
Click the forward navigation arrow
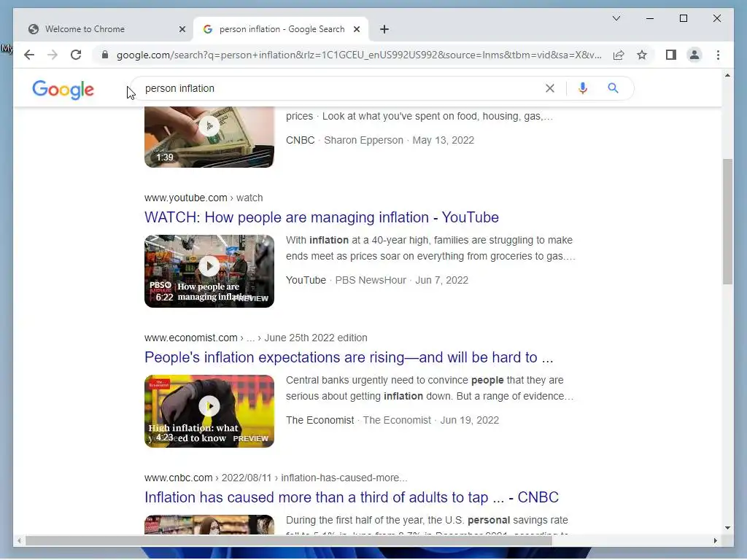pyautogui.click(x=53, y=55)
